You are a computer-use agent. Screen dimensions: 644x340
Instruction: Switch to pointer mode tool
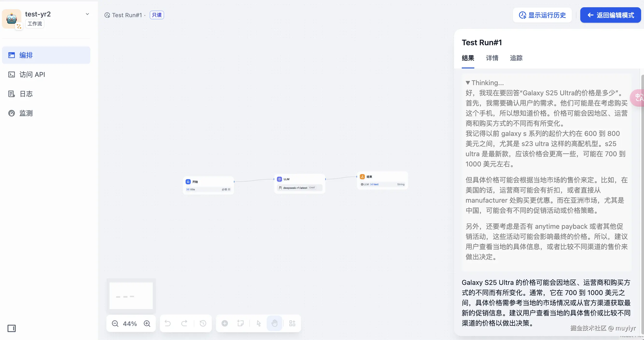coord(259,324)
